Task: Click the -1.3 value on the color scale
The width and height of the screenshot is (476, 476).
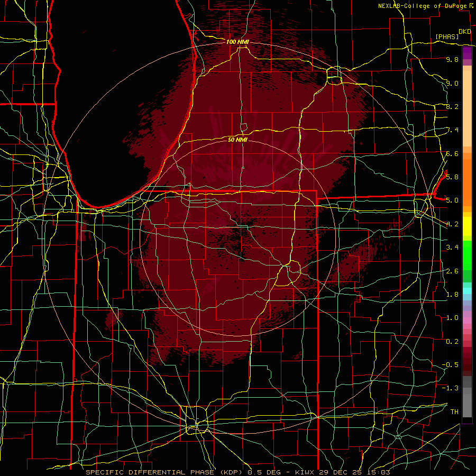Action: pos(450,388)
